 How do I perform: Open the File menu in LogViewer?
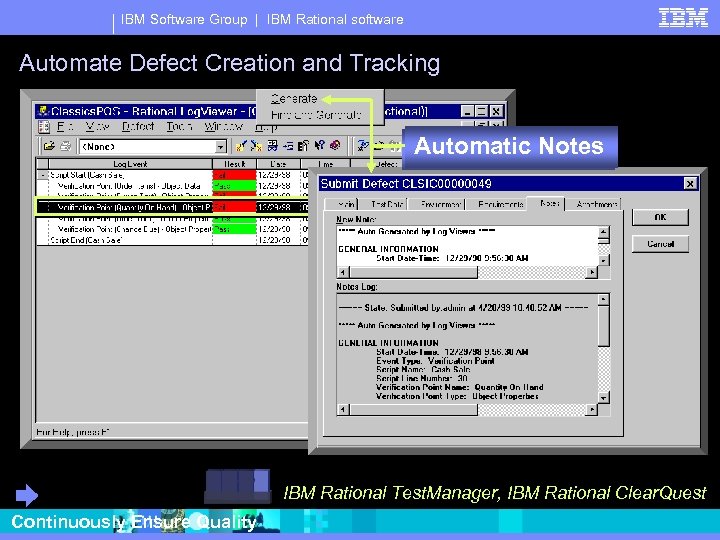click(x=65, y=126)
